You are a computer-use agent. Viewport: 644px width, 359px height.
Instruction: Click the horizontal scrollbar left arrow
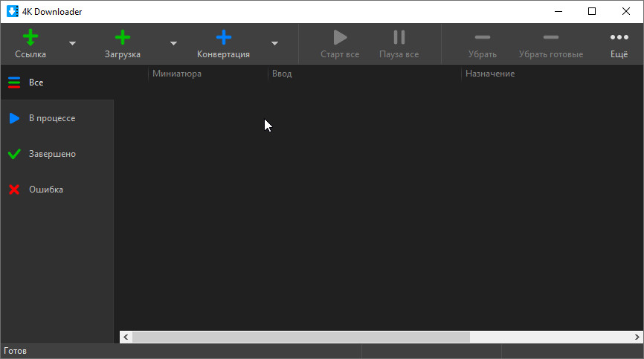coord(126,337)
